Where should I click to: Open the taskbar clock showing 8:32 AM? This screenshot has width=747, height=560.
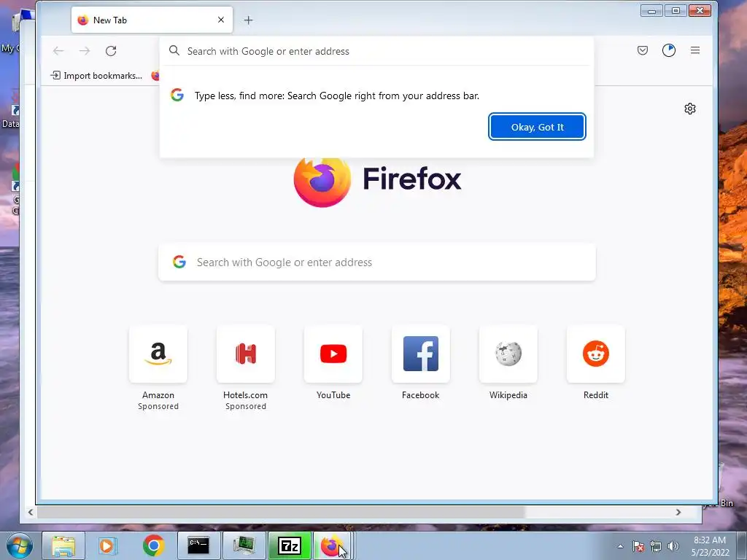[710, 546]
